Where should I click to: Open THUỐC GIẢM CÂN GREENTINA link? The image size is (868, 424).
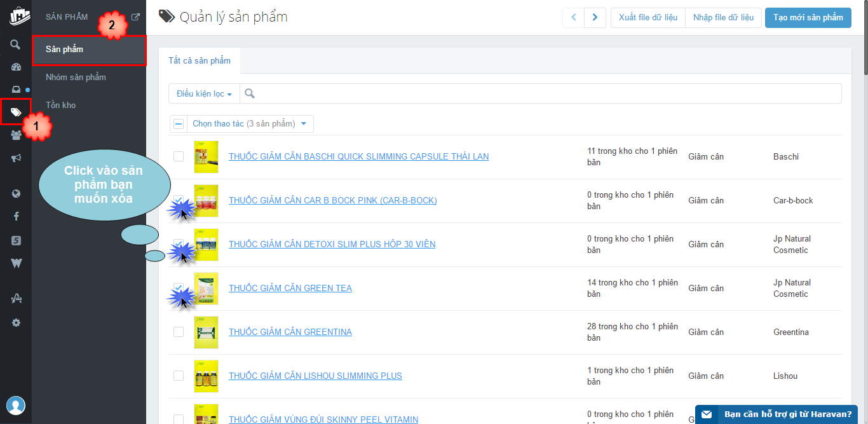tap(290, 332)
